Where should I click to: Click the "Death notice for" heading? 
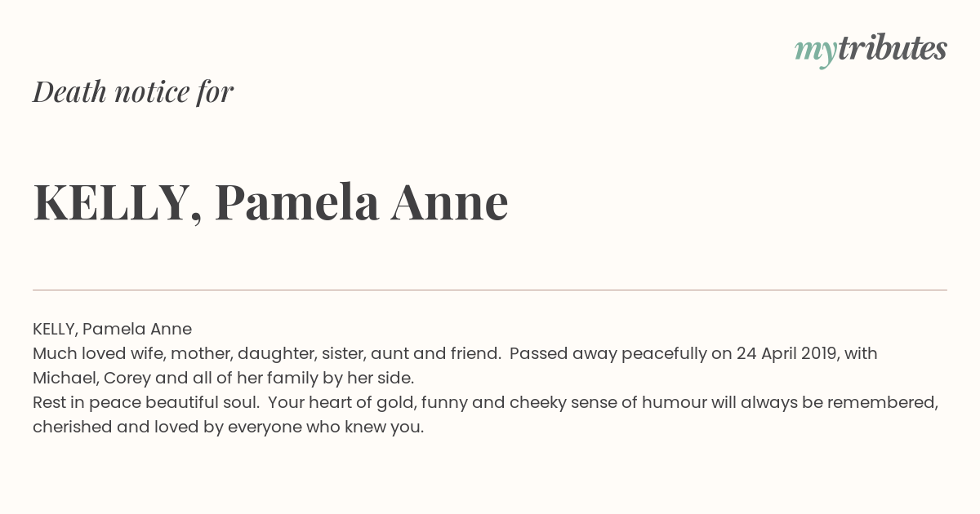tap(133, 91)
